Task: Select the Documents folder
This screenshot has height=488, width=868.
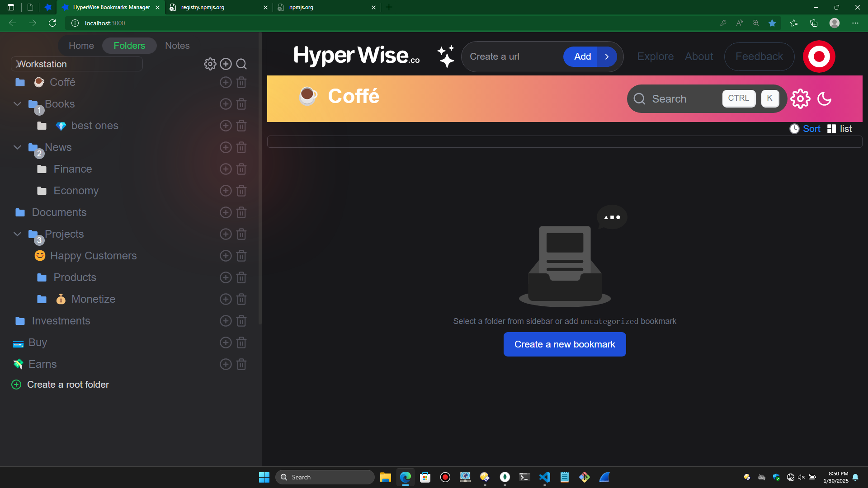Action: (x=59, y=212)
